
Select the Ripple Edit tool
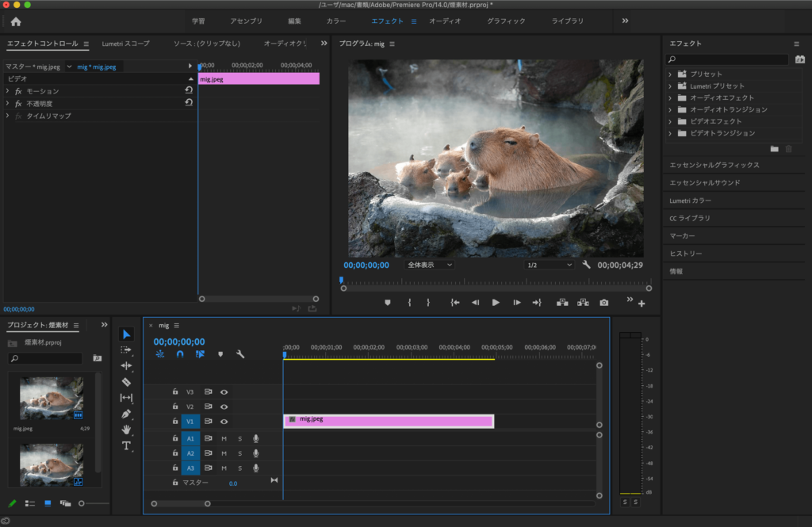[x=126, y=366]
